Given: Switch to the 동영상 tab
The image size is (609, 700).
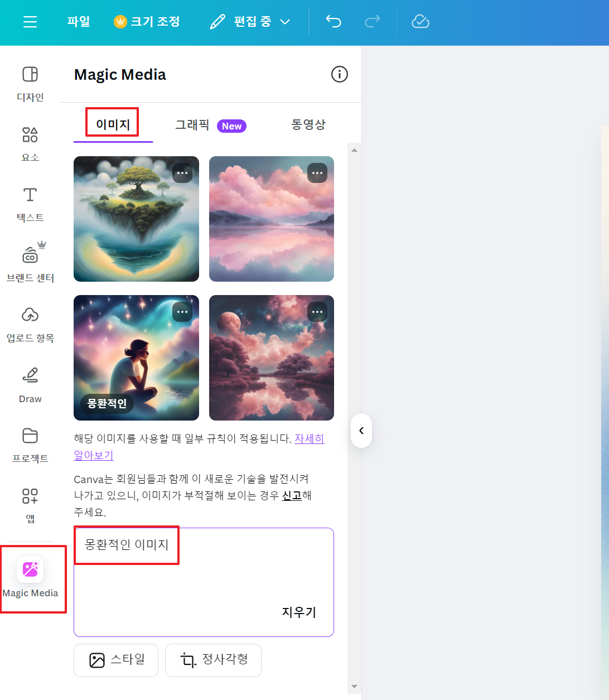Looking at the screenshot, I should coord(308,124).
